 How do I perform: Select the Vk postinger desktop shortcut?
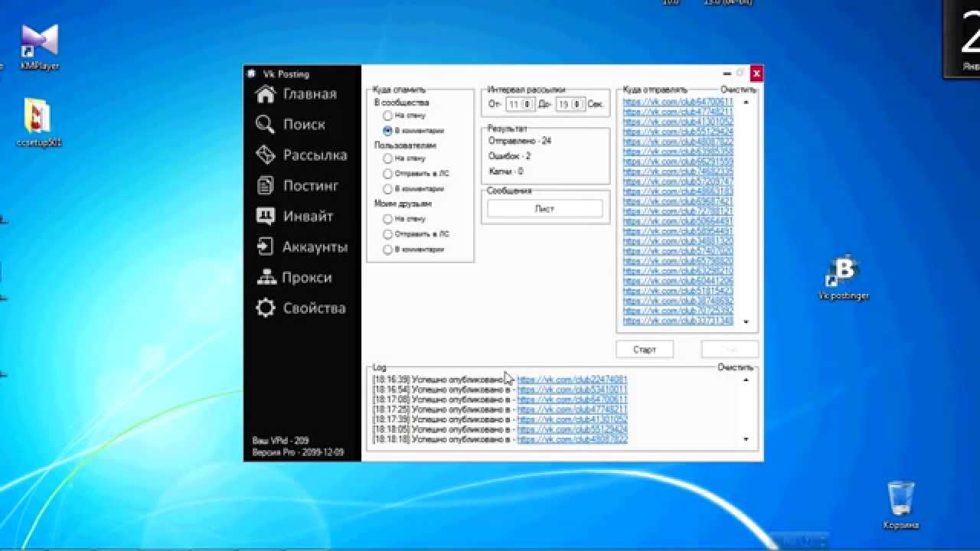coord(843,278)
